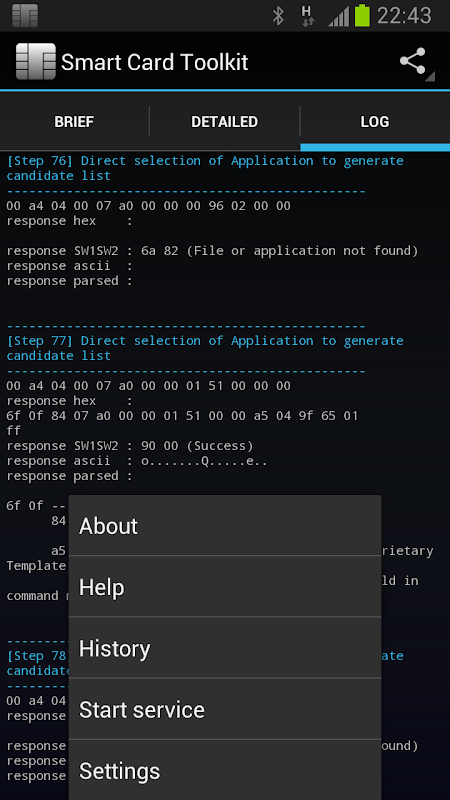
Task: Tap the clock showing 22:43
Action: [x=404, y=16]
